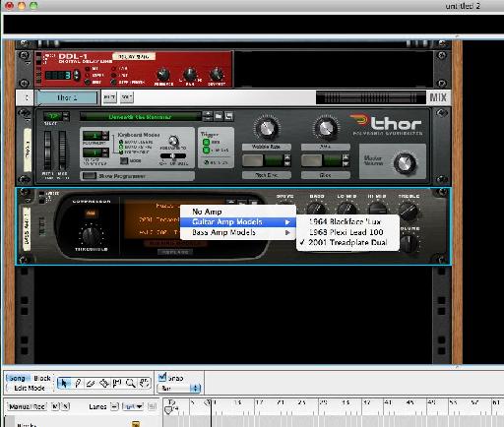This screenshot has height=427, width=504.
Task: Click Thor's Pitch bend wheel
Action: (x=48, y=151)
